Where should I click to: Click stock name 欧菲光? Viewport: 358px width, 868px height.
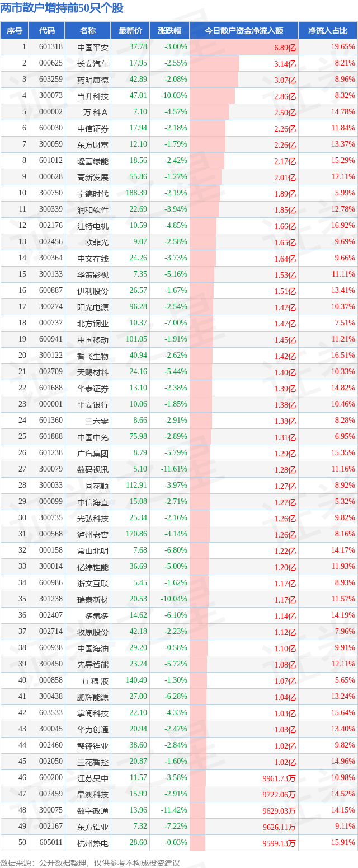tap(97, 242)
